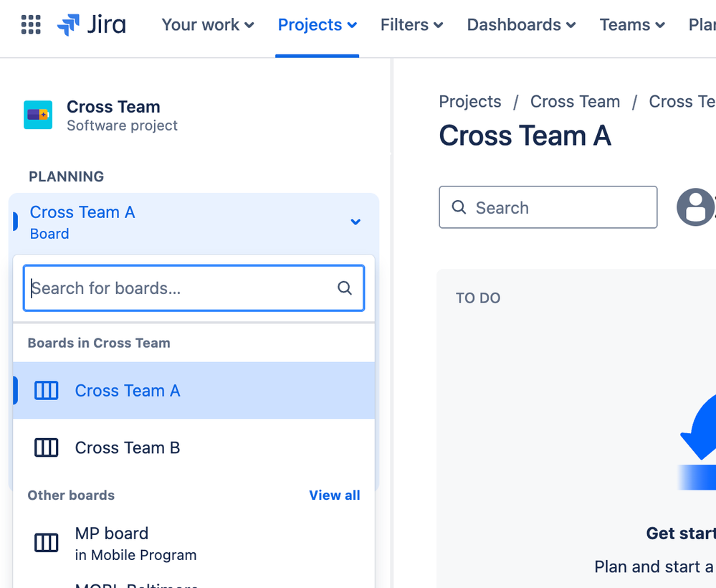
Task: Click the Boards in Cross Team heading
Action: point(99,343)
